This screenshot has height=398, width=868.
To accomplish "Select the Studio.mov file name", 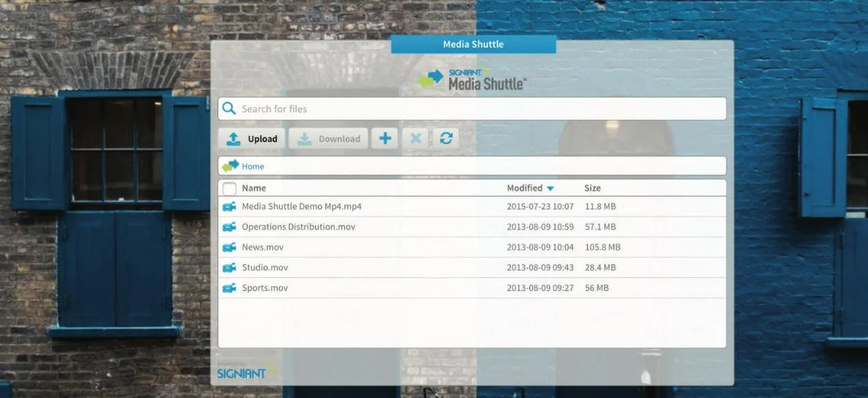I will 265,268.
